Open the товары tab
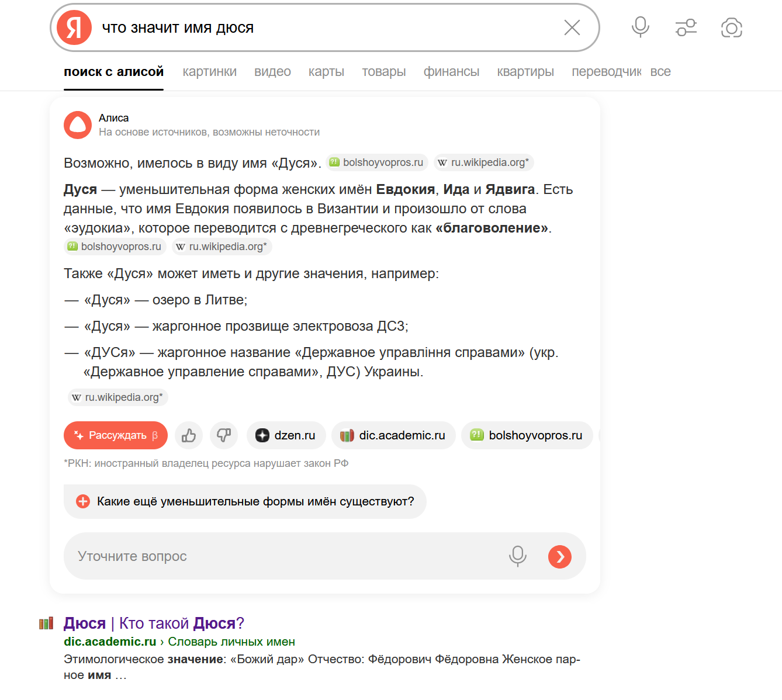782x700 pixels. (x=384, y=72)
